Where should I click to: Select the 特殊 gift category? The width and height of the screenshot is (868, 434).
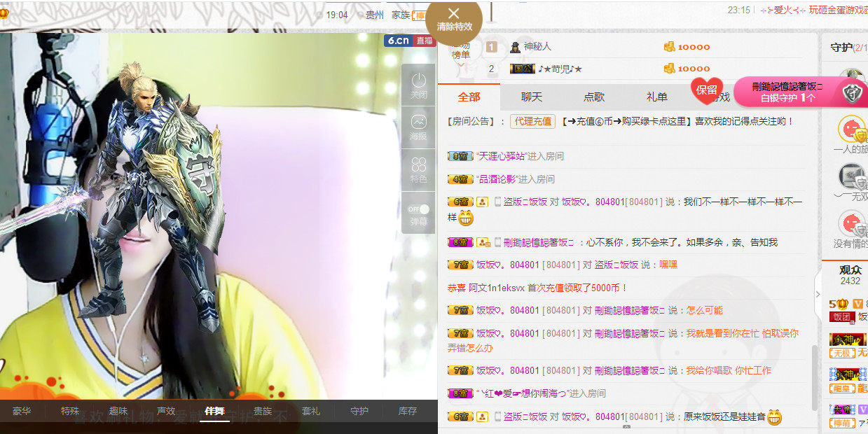pos(70,411)
